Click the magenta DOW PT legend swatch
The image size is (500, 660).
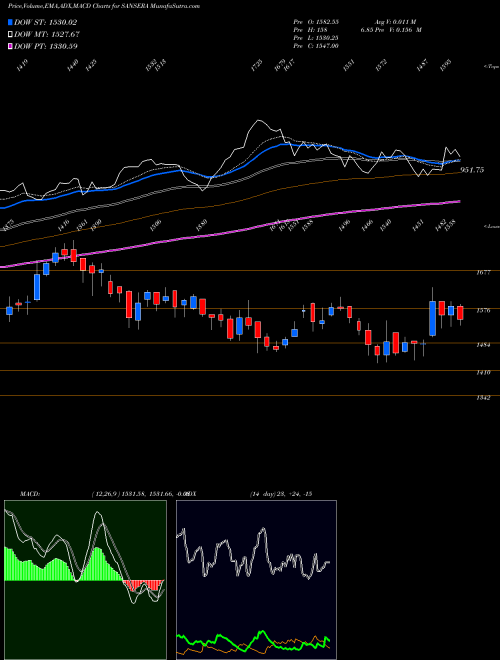(10, 46)
